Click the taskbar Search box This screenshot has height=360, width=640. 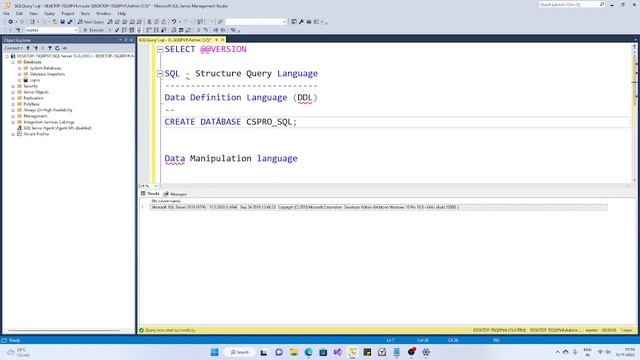[240, 352]
